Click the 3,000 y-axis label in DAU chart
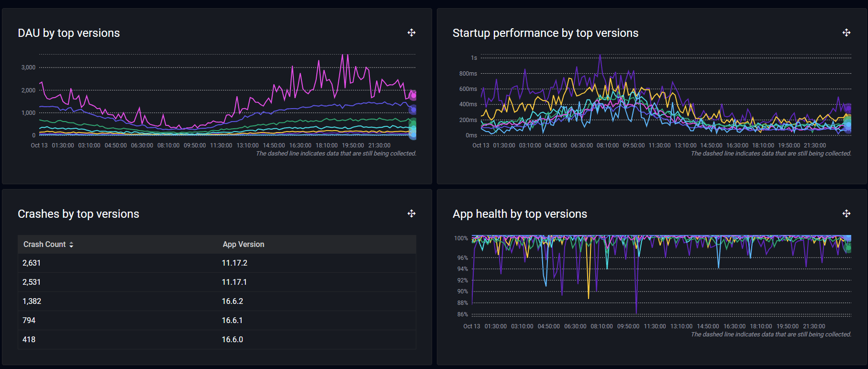This screenshot has height=369, width=868. (28, 67)
